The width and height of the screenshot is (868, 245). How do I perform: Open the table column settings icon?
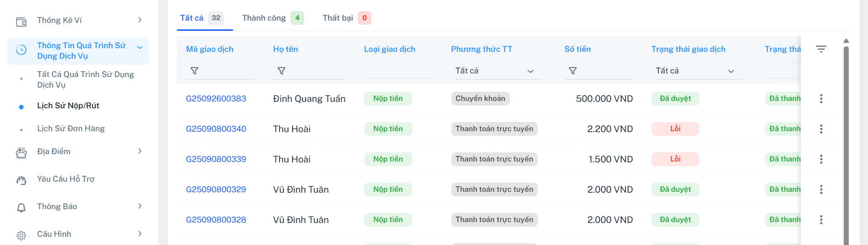point(821,49)
